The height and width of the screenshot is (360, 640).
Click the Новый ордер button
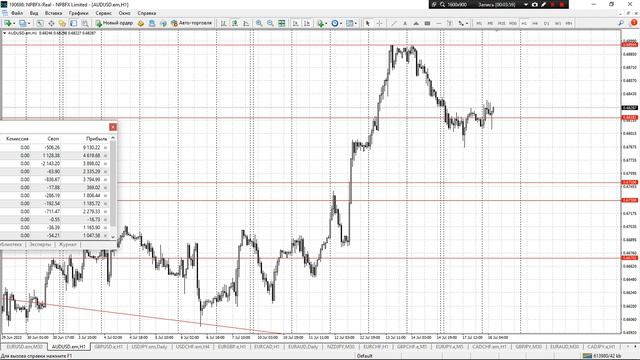pos(114,23)
